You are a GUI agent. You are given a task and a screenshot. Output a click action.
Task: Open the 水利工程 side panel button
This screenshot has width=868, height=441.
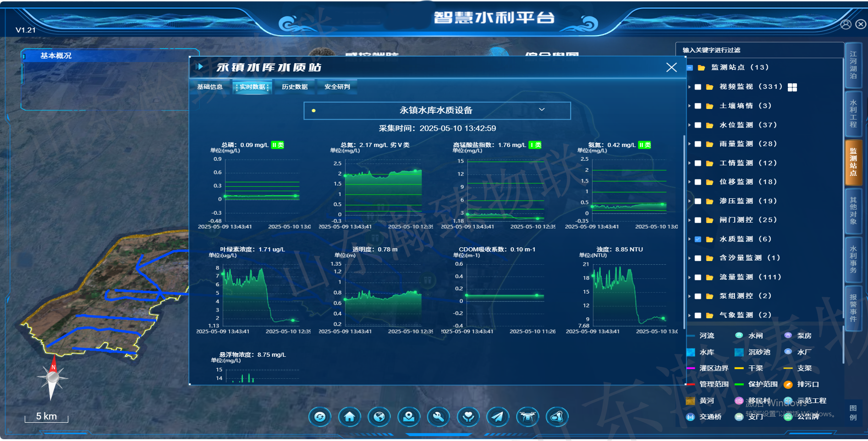853,114
